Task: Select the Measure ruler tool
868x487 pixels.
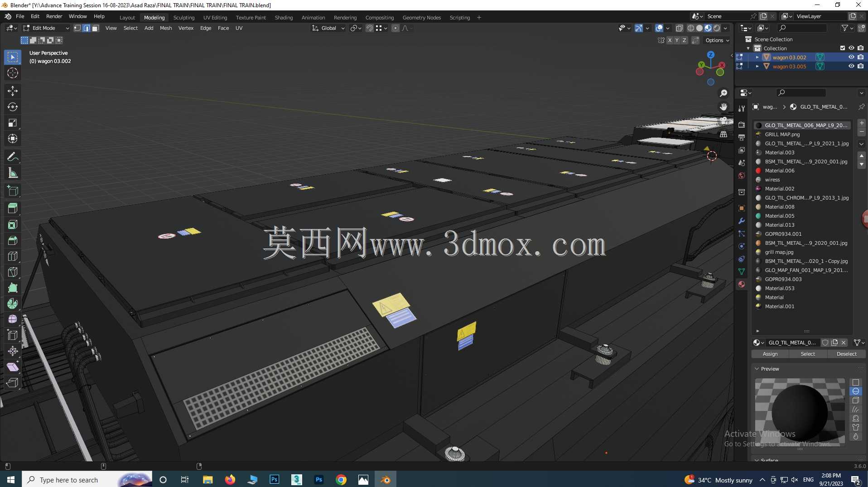Action: (x=13, y=173)
